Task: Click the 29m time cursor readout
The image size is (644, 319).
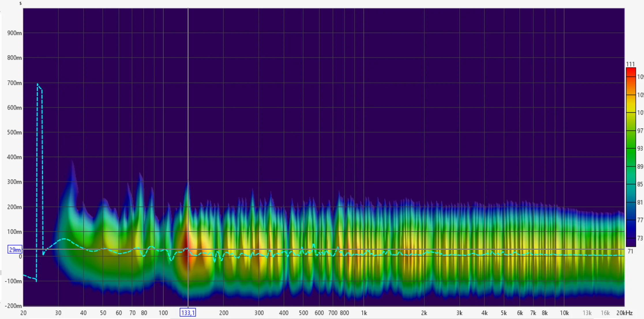Action: [15, 250]
